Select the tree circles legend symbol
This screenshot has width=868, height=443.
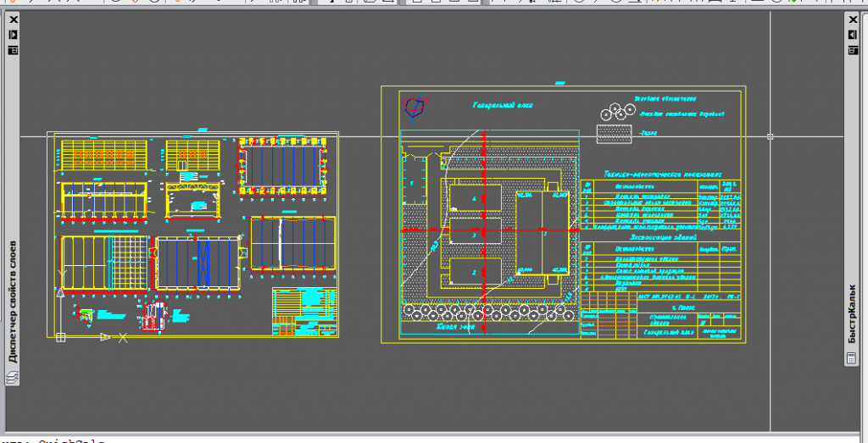click(617, 112)
